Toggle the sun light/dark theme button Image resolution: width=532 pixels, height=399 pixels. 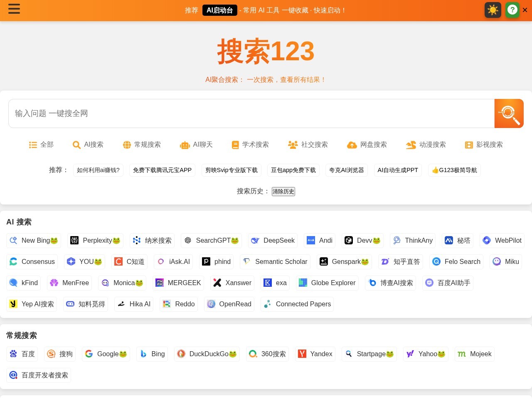coord(493,10)
